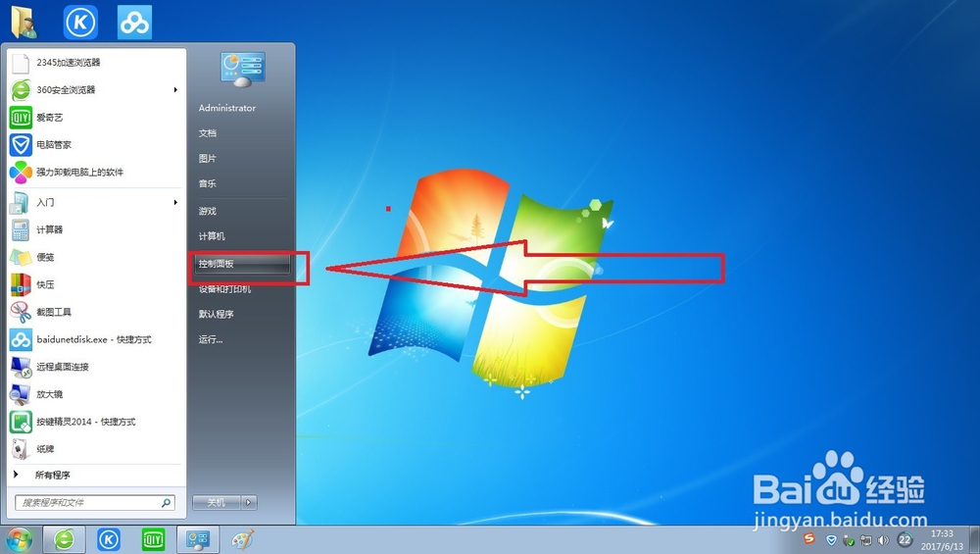
Task: Open the Control Panel taskbar button
Action: click(198, 539)
